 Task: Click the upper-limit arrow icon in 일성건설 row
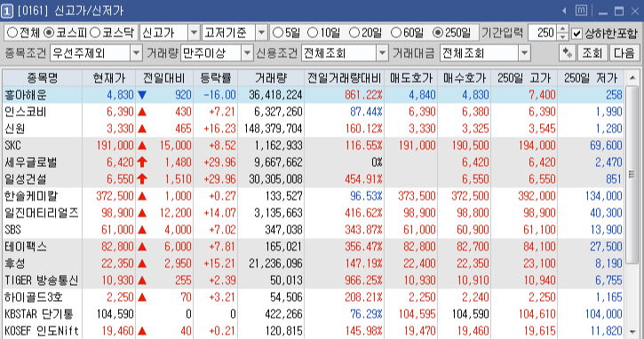[x=142, y=179]
